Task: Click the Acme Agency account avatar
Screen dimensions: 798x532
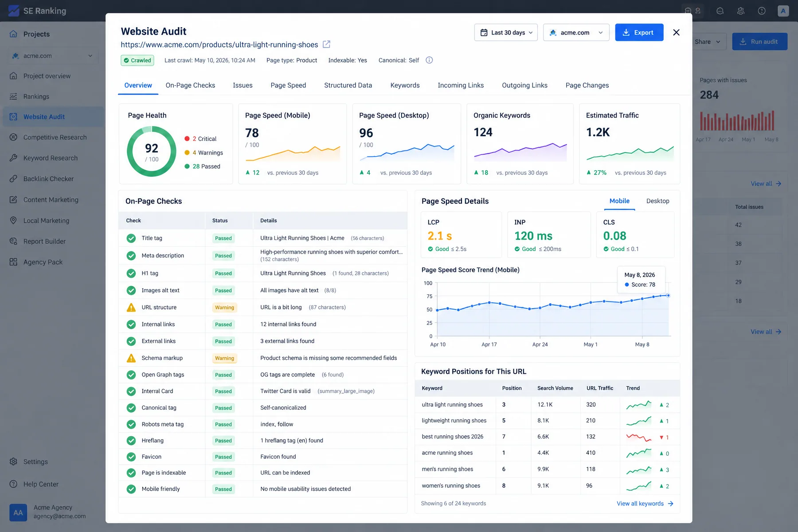Action: 18,512
